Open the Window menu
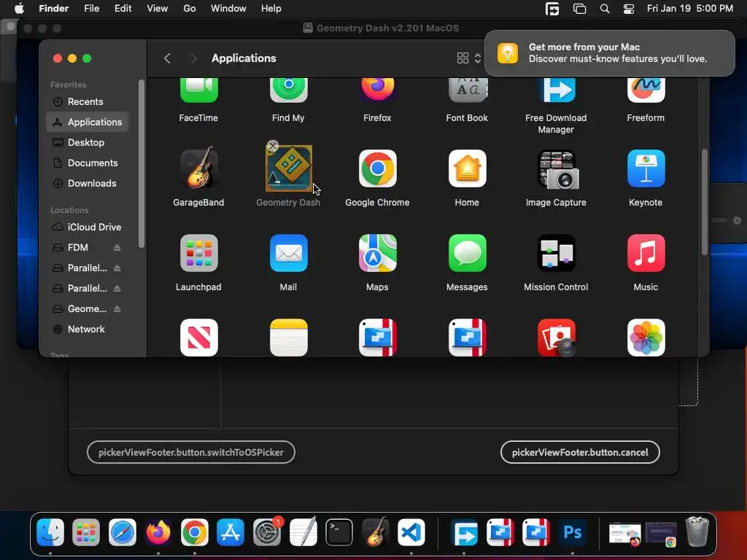This screenshot has width=747, height=560. click(x=228, y=9)
